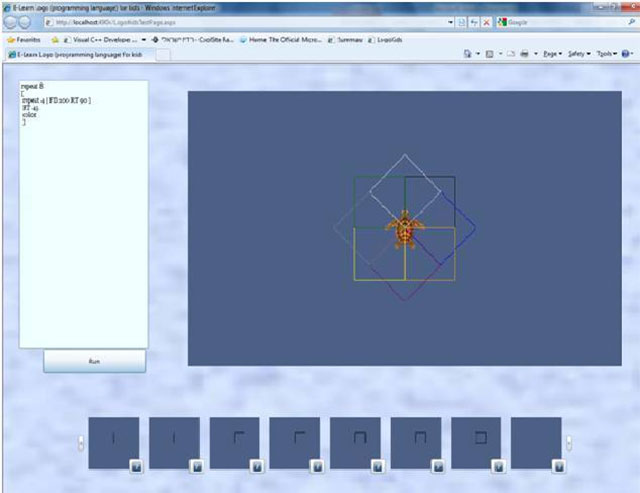Click the Refresh page icon
Image resolution: width=640 pixels, height=493 pixels.
pyautogui.click(x=473, y=22)
